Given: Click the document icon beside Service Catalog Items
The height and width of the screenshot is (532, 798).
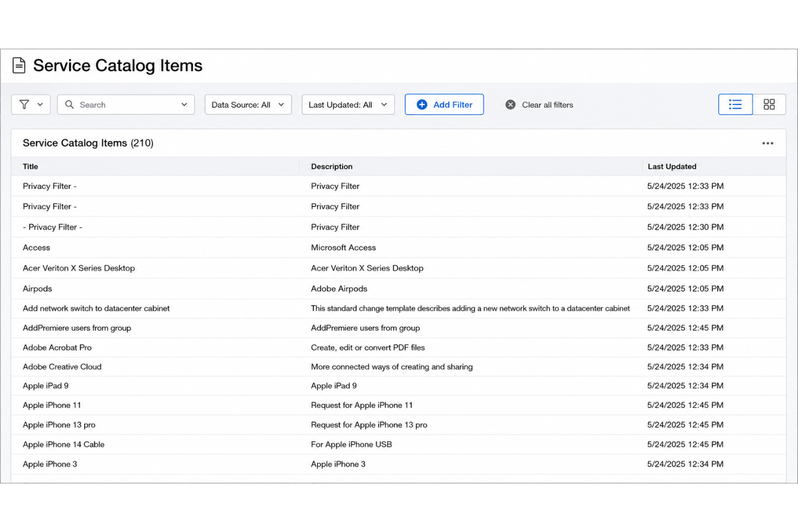Looking at the screenshot, I should coord(19,65).
